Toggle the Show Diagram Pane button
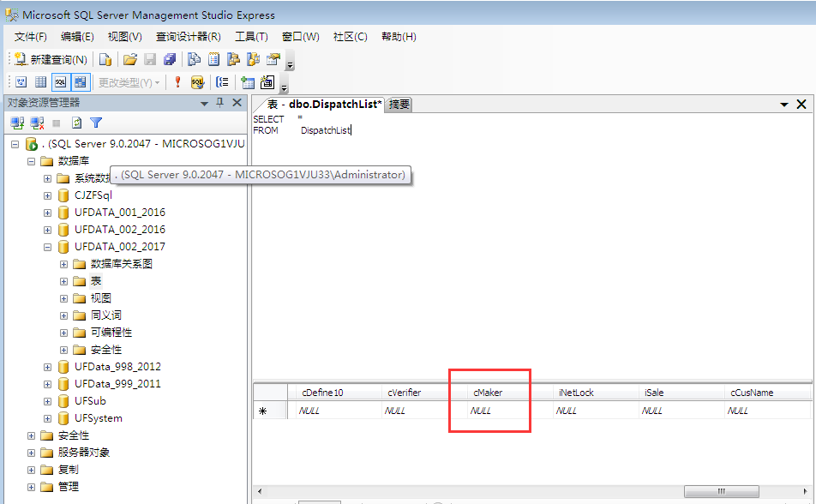This screenshot has width=816, height=504. [x=21, y=82]
